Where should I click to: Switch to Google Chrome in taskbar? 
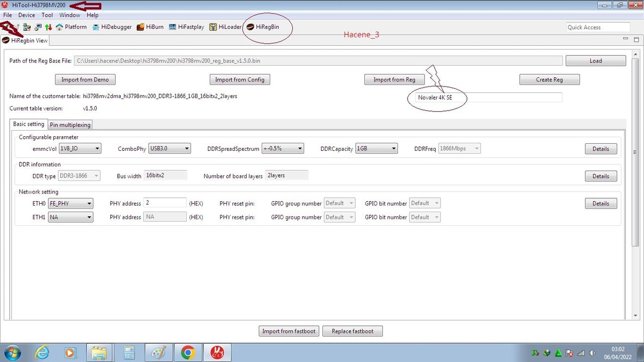(188, 352)
